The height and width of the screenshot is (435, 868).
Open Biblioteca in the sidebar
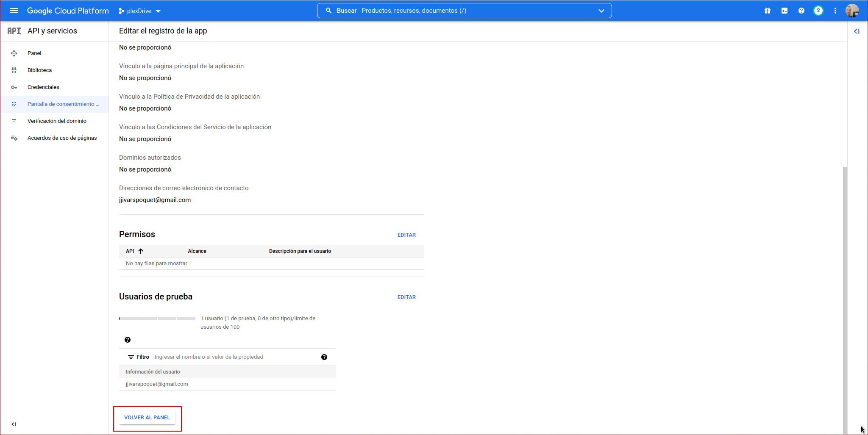39,70
